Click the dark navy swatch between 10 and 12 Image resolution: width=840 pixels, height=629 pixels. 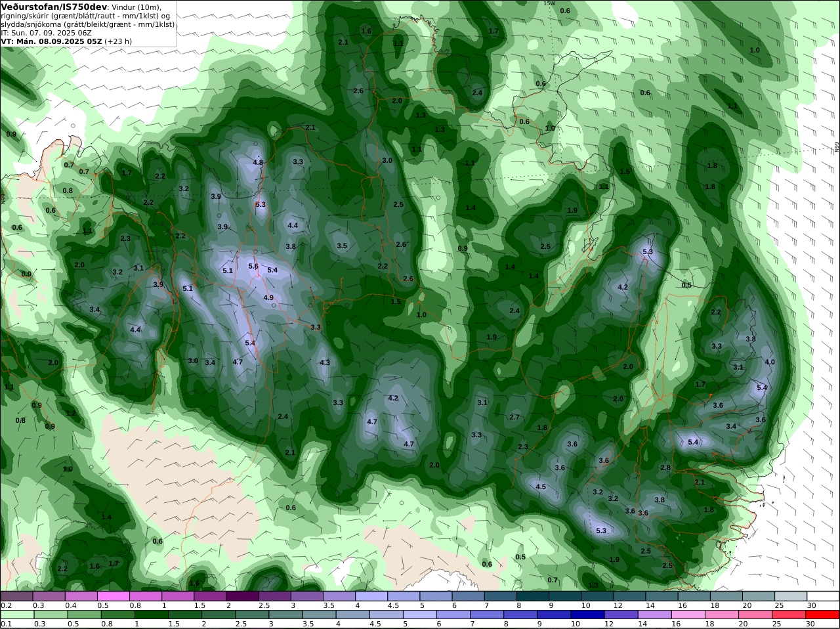587,615
